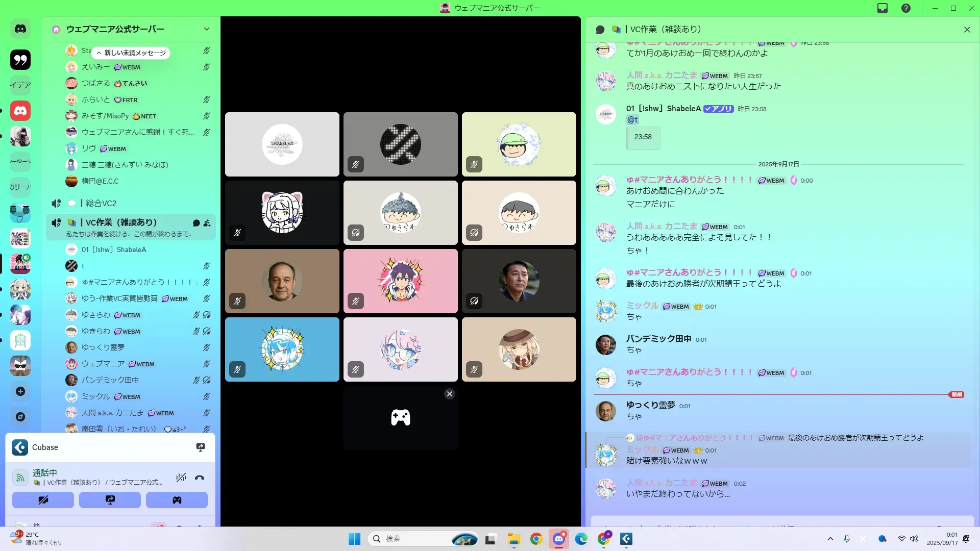Viewport: 980px width, 551px height.
Task: Expand the ウェブマニア公式サーバー server menu
Action: (207, 29)
